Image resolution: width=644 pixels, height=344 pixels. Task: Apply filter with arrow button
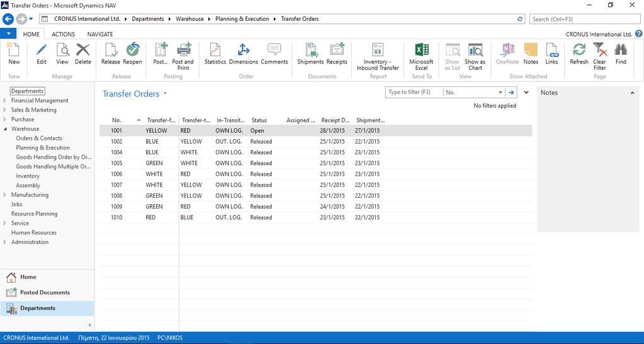[511, 93]
